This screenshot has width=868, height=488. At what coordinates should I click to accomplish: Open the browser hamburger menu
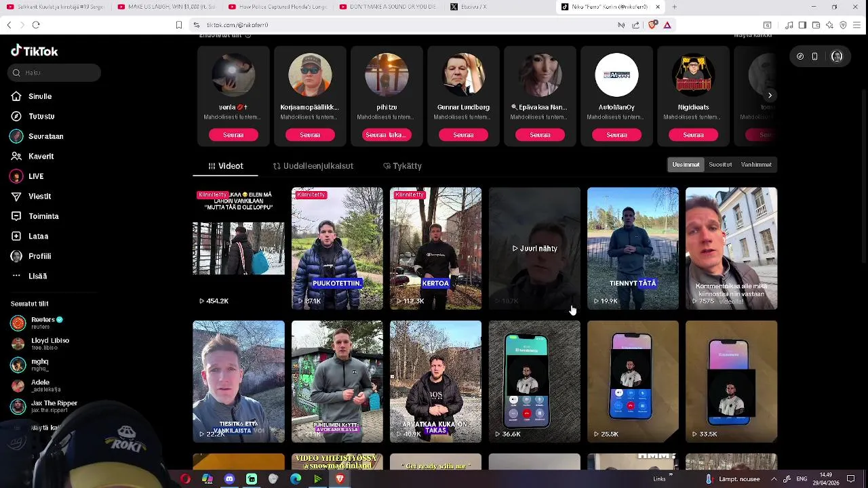(857, 25)
